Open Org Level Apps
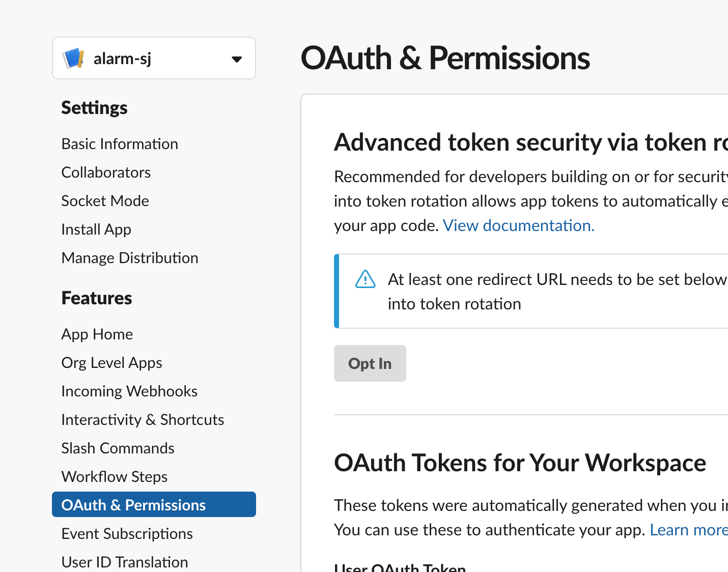This screenshot has width=728, height=572. (x=112, y=363)
